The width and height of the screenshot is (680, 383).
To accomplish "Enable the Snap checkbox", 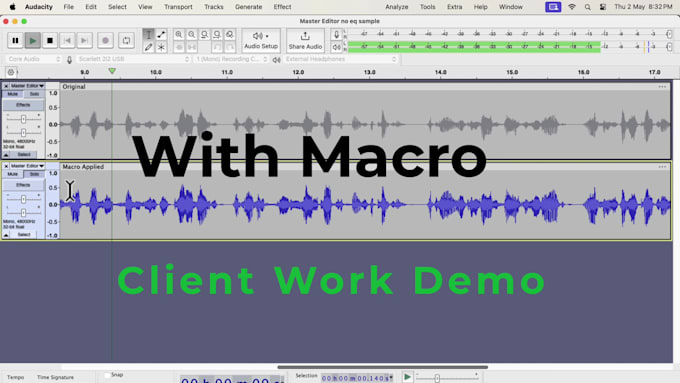I will (x=107, y=375).
